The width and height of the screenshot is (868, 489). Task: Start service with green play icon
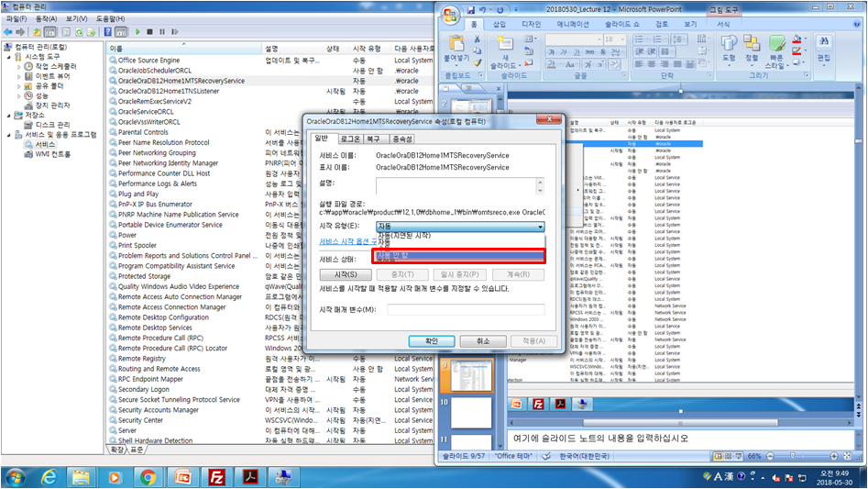click(x=137, y=32)
